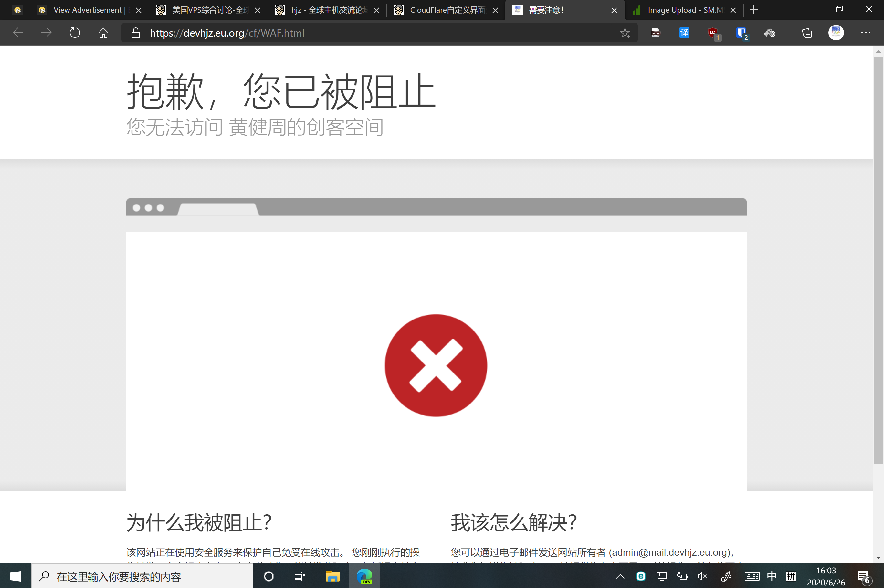Reload the current page
This screenshot has height=588, width=884.
click(75, 33)
